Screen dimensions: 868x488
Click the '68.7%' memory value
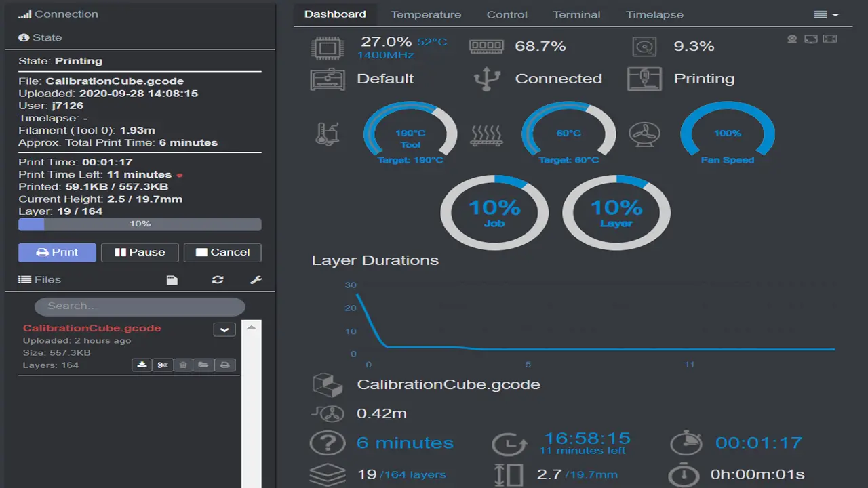tap(540, 47)
